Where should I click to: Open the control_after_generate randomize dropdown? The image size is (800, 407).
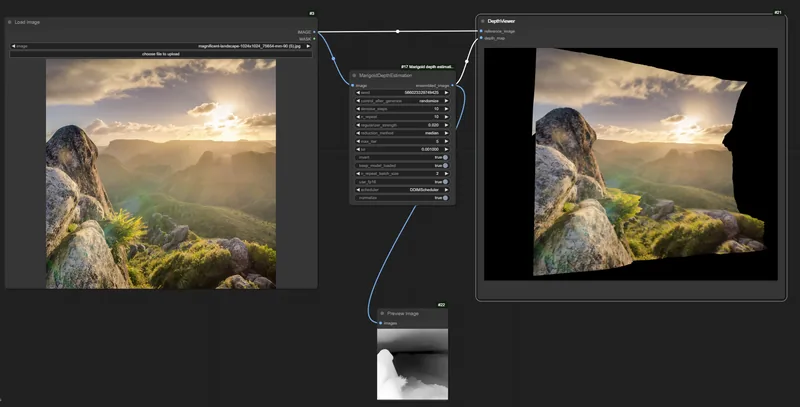pos(402,101)
